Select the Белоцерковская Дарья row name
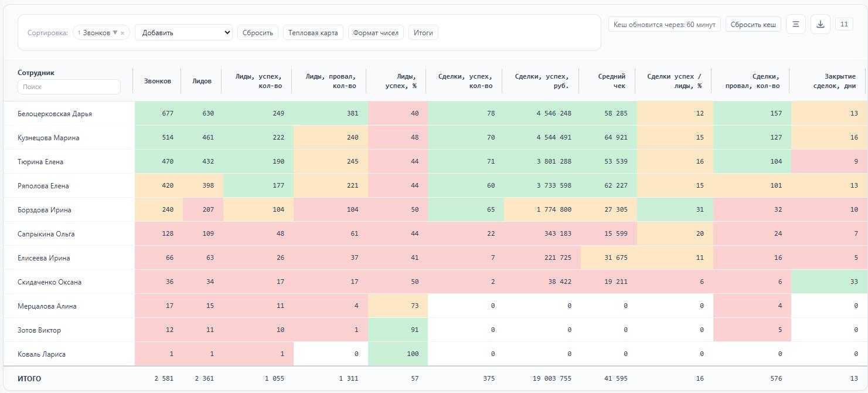This screenshot has height=393, width=868. coord(55,114)
